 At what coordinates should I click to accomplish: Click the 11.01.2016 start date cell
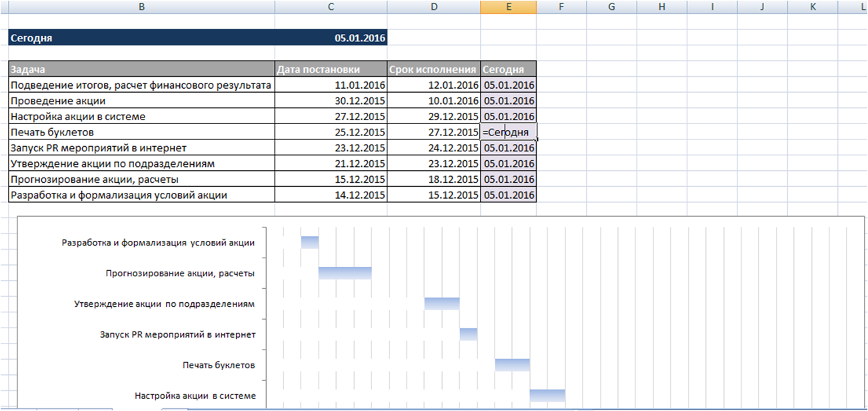[331, 85]
